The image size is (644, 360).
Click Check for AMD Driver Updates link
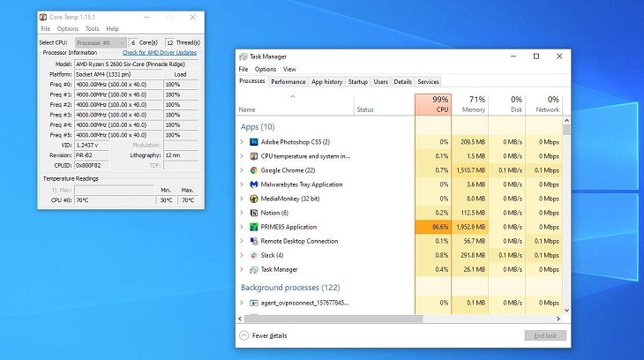pos(160,53)
